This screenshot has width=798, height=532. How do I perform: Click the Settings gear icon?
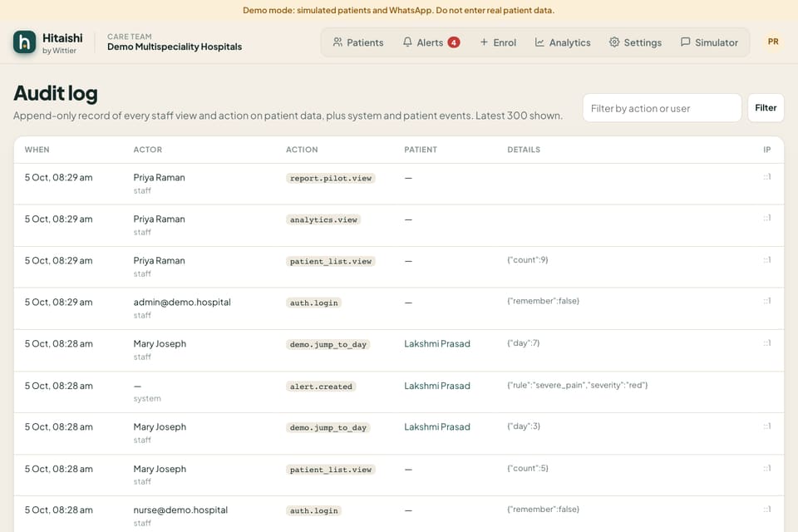(x=614, y=42)
